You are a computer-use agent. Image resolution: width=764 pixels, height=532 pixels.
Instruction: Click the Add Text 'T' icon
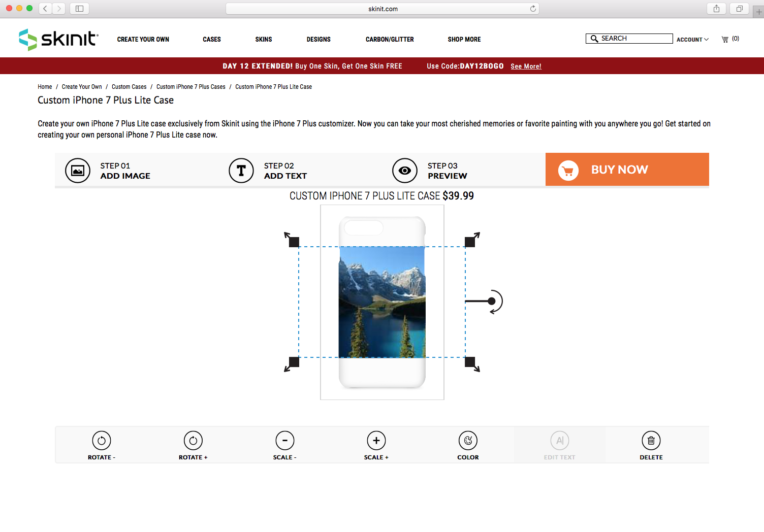(x=241, y=171)
